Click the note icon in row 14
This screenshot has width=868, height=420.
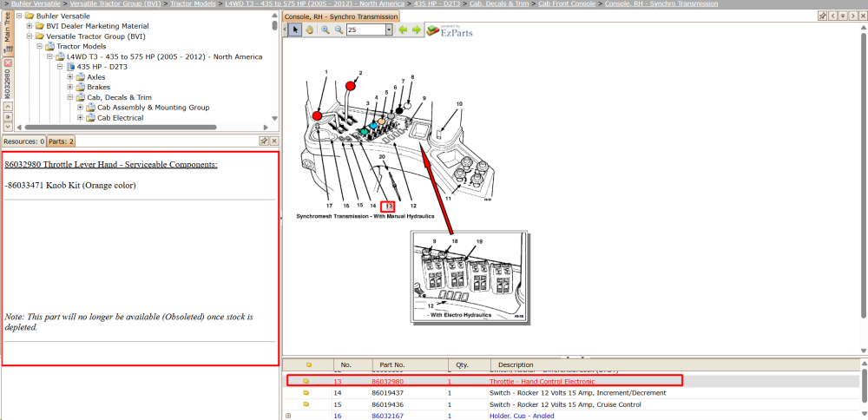tap(306, 393)
